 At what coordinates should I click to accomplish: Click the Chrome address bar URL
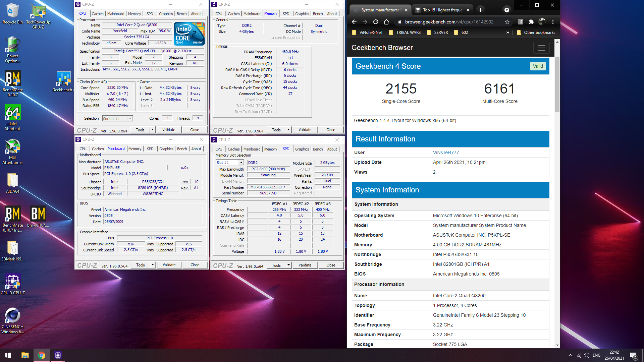(449, 22)
